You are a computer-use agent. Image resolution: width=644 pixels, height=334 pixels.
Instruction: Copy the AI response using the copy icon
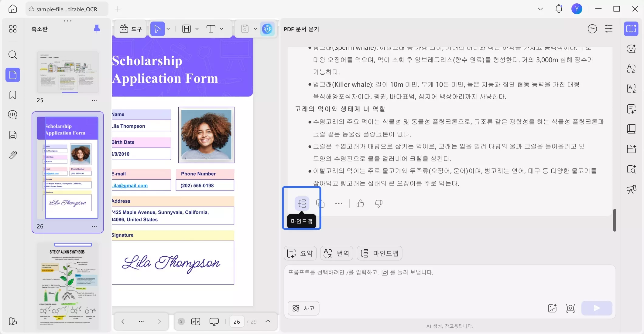click(320, 204)
